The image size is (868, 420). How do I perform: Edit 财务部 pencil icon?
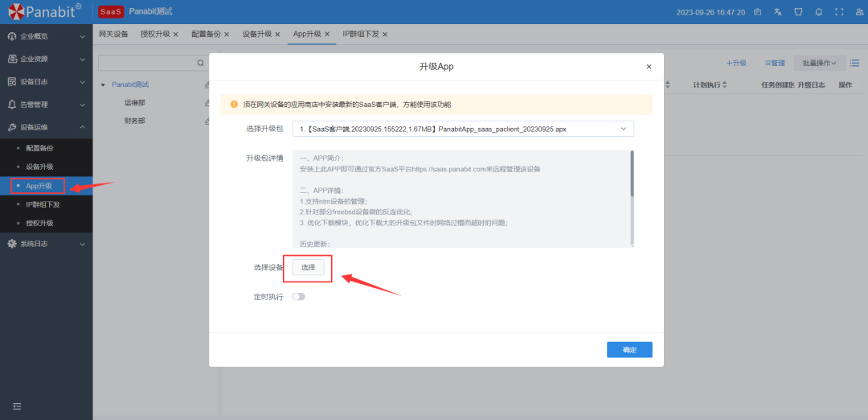point(207,121)
